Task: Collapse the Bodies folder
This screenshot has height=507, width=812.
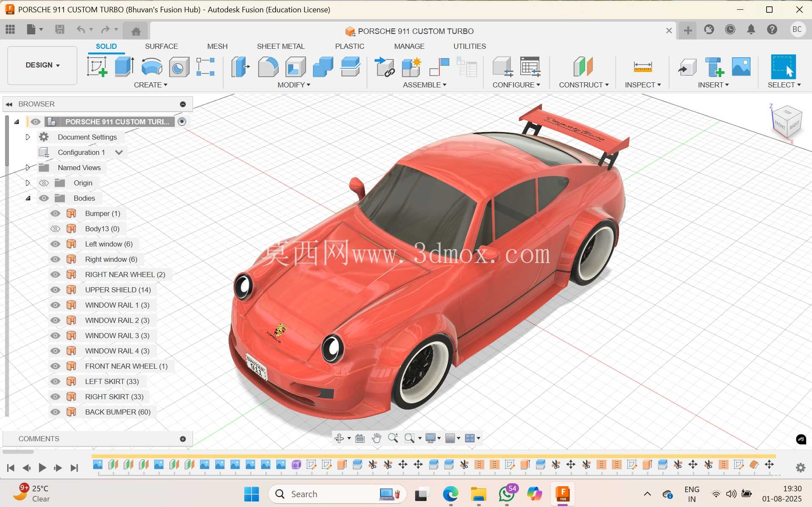Action: click(x=28, y=198)
